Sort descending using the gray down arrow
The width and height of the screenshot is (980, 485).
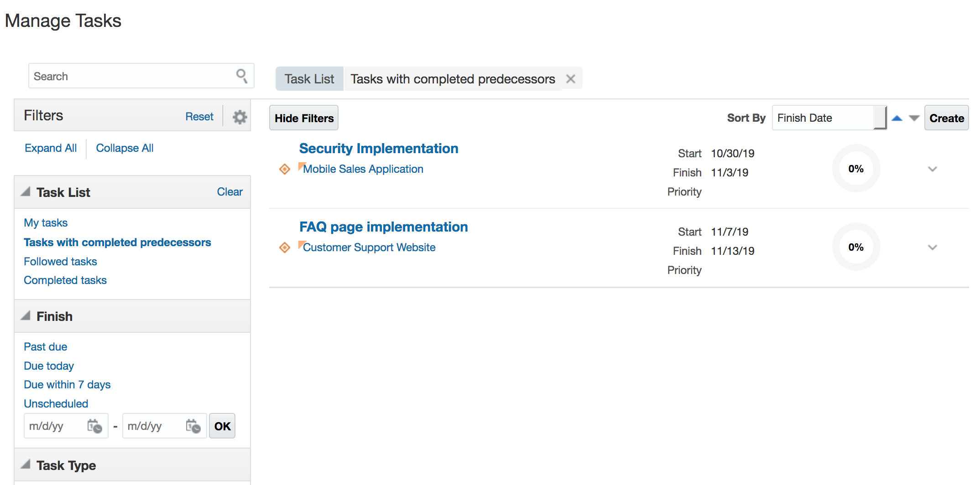[914, 118]
